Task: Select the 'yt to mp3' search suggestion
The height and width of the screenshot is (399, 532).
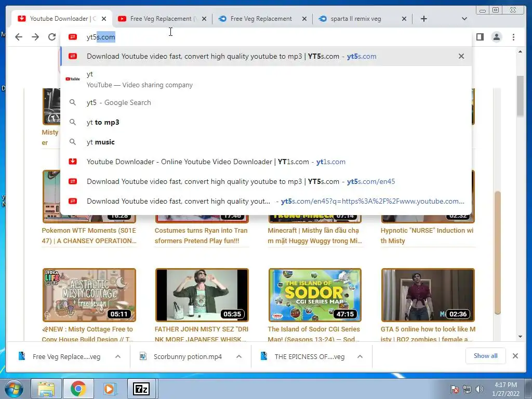Action: click(265, 122)
